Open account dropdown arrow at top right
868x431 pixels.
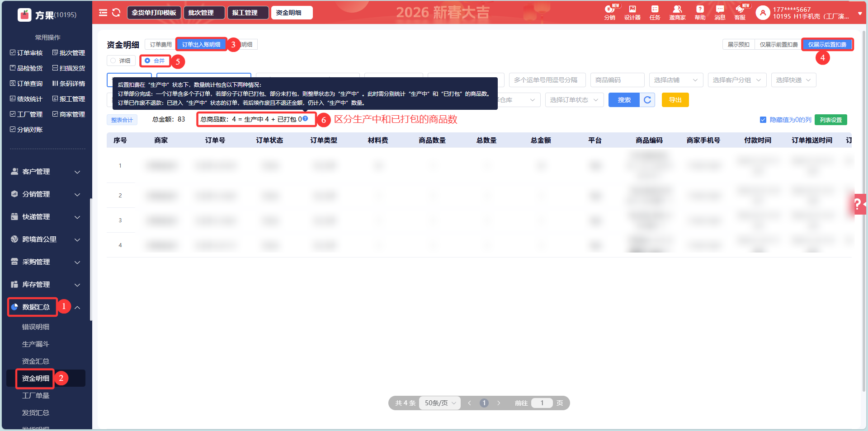click(x=860, y=13)
